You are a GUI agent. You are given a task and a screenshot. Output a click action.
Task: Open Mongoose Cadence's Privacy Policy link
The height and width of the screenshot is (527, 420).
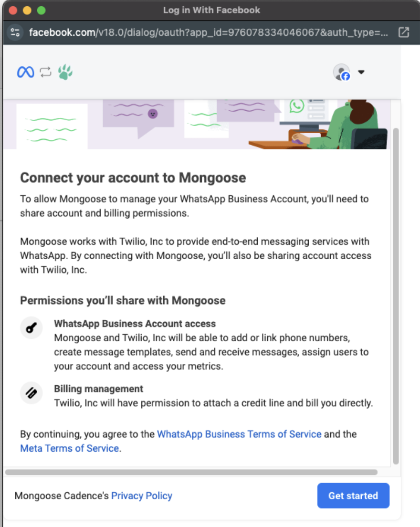coord(142,496)
